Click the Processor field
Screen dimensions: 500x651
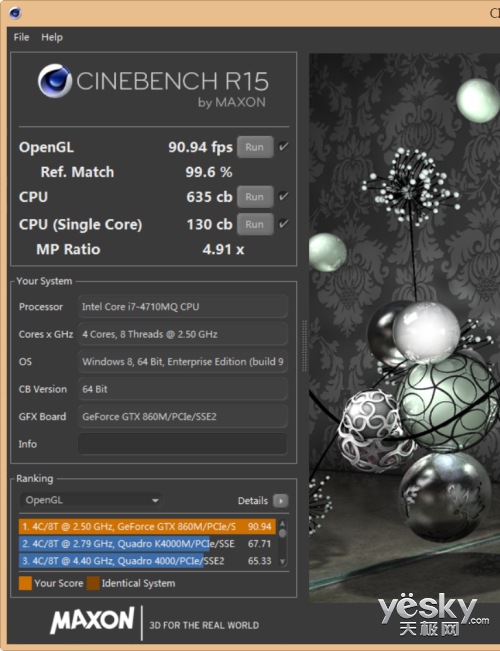point(183,307)
